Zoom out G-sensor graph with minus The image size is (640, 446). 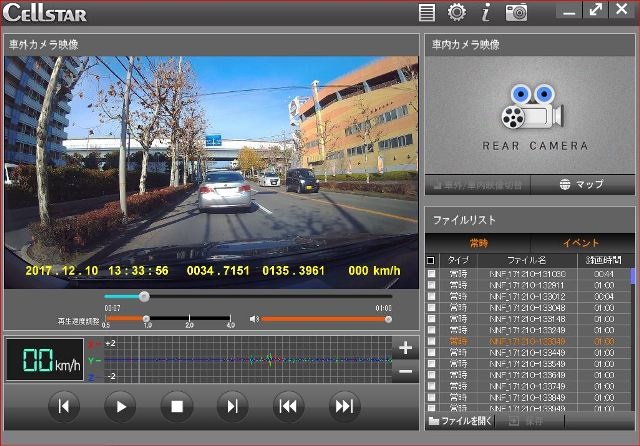click(x=405, y=371)
